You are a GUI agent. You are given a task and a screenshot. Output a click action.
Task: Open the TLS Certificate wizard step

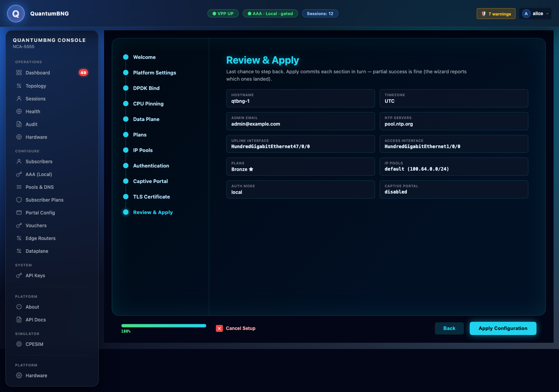tap(147, 197)
